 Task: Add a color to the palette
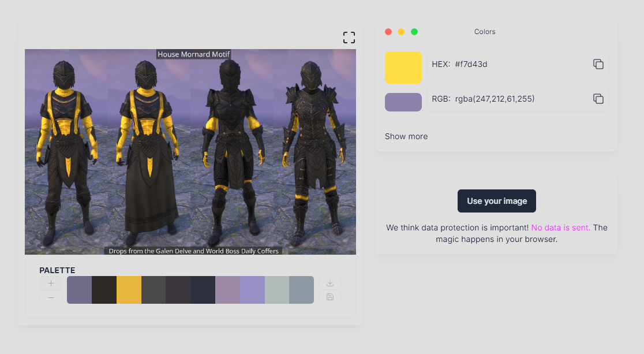pos(51,284)
